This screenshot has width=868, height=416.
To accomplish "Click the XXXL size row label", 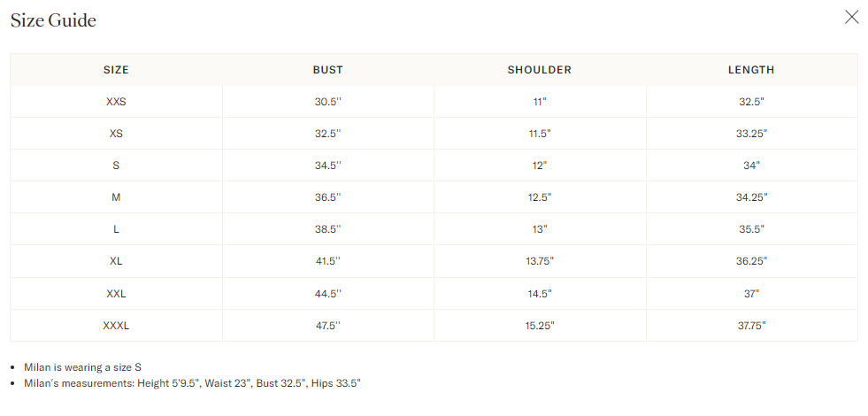I will tap(116, 326).
